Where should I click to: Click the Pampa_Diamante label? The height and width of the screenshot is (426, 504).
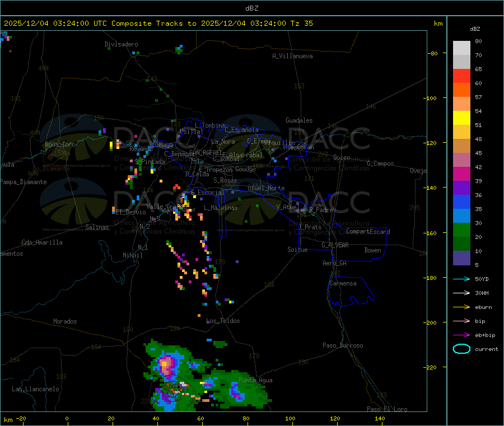point(24,182)
